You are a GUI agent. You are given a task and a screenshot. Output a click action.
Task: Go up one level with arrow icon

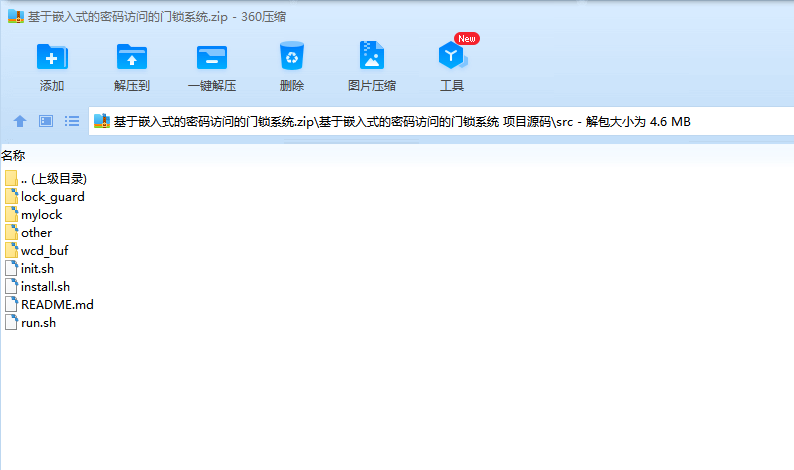tap(20, 121)
